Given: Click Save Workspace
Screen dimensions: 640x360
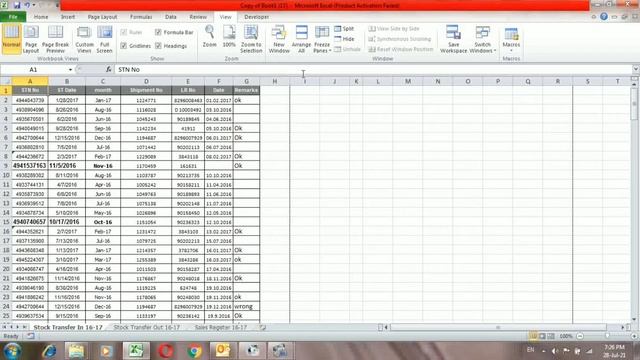Looking at the screenshot, I should [x=453, y=39].
